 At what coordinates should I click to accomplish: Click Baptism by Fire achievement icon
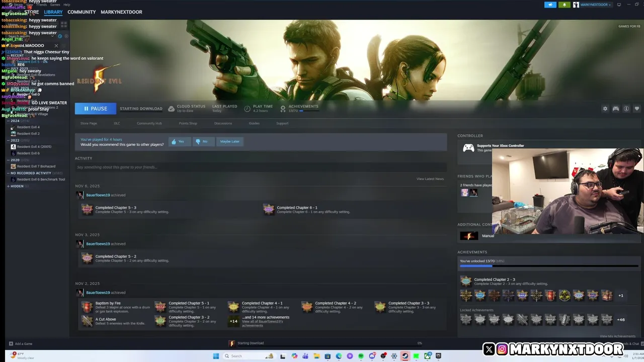pos(88,307)
